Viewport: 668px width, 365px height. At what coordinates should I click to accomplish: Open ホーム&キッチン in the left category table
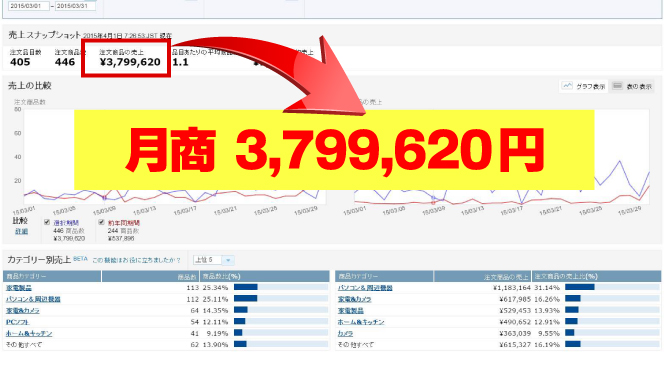29,333
